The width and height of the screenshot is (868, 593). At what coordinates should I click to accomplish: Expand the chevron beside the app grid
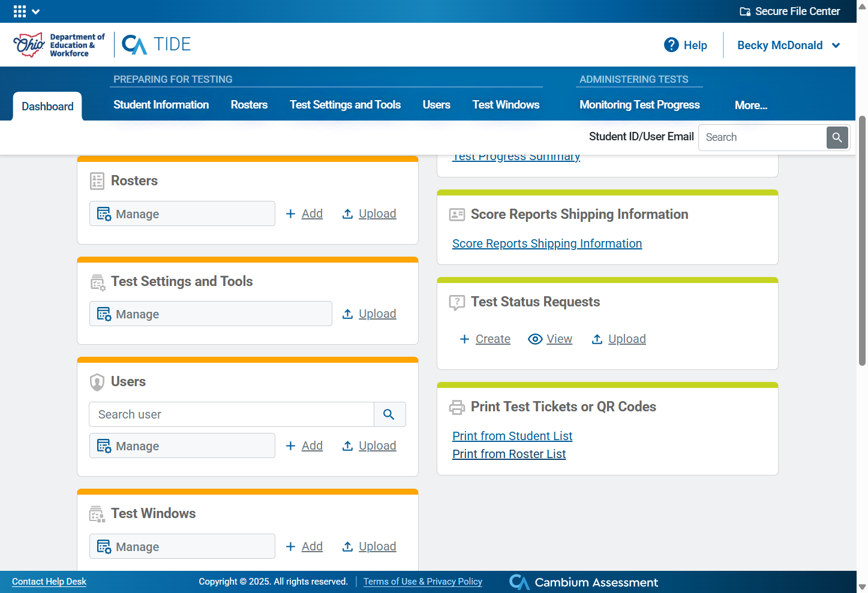[36, 11]
